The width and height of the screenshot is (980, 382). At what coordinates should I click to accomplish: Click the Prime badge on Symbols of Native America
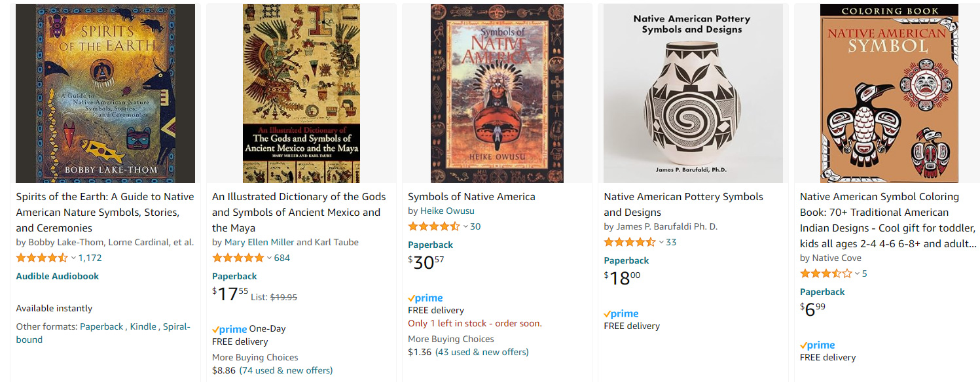[x=425, y=298]
